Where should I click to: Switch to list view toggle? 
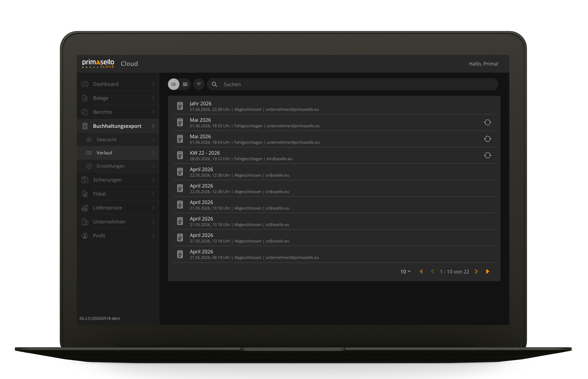pos(174,84)
